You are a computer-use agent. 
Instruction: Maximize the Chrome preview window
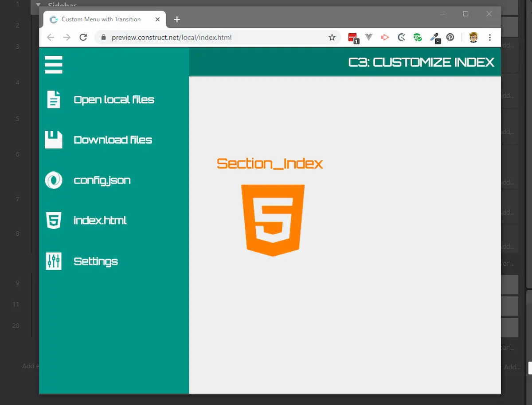[465, 14]
